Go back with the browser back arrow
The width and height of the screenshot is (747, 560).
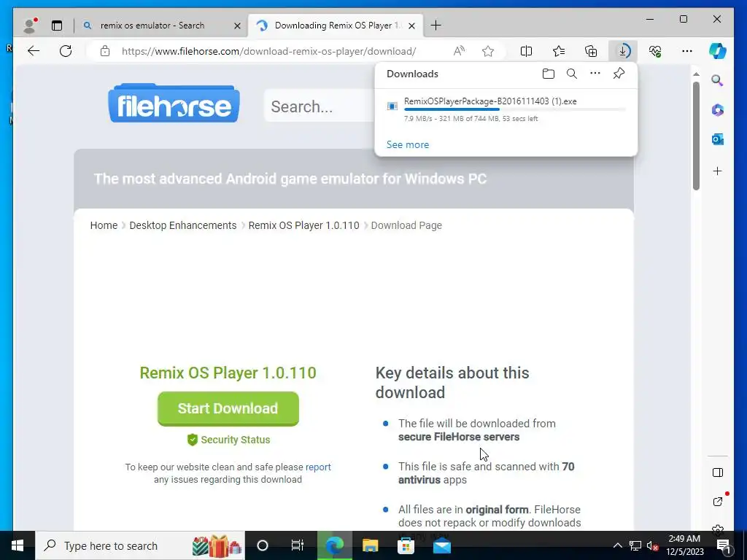[x=34, y=51]
